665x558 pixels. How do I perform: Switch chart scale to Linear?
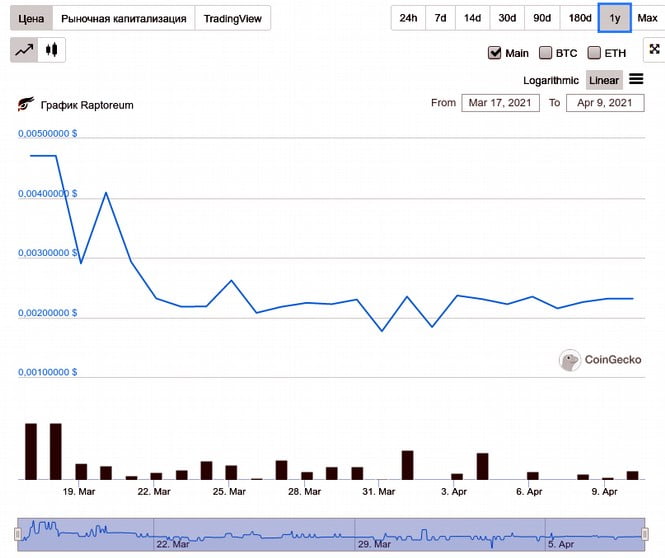click(x=604, y=80)
